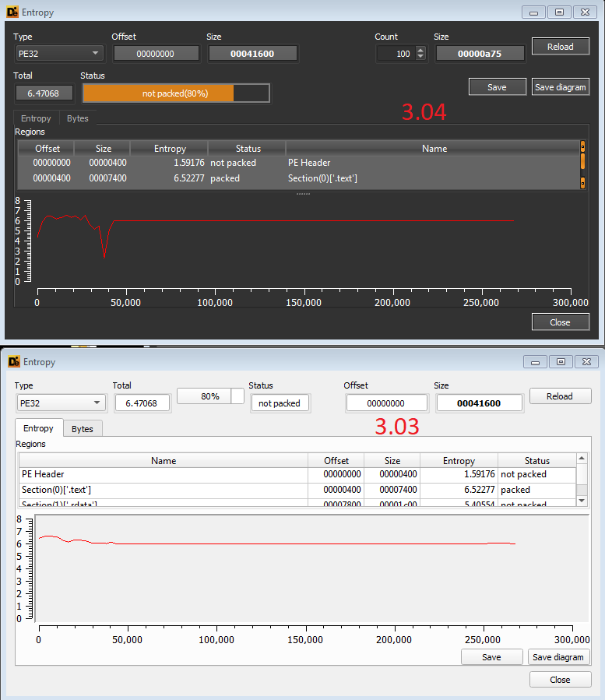
Task: Minimize the light Entropy window
Action: 535,361
